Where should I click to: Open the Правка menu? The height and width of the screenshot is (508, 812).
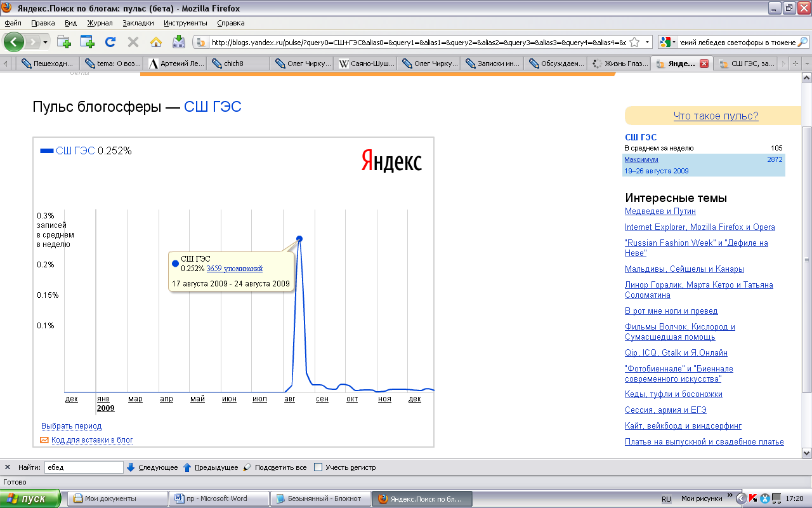pyautogui.click(x=43, y=23)
